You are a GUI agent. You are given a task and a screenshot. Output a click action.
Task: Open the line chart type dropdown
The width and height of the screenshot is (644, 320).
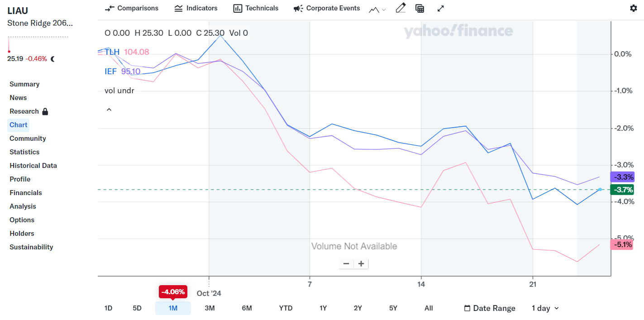(377, 9)
